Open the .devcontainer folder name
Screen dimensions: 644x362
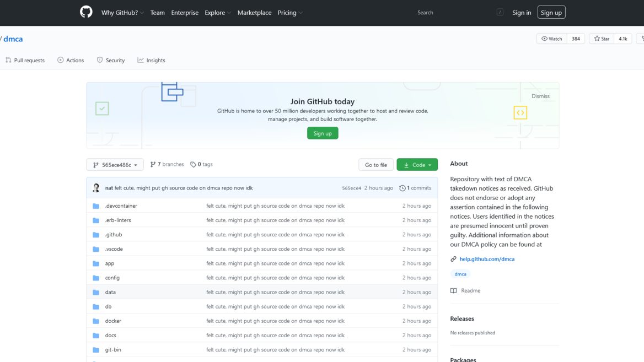tap(121, 206)
